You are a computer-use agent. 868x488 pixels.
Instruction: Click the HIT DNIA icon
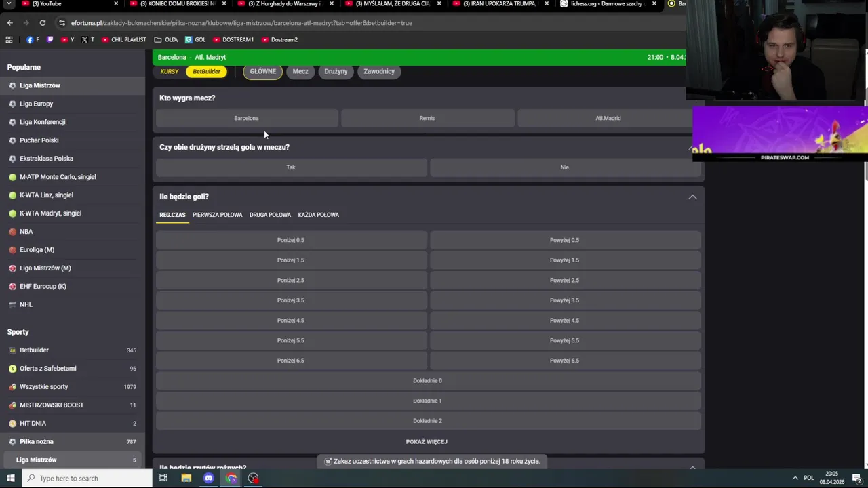coord(13,424)
